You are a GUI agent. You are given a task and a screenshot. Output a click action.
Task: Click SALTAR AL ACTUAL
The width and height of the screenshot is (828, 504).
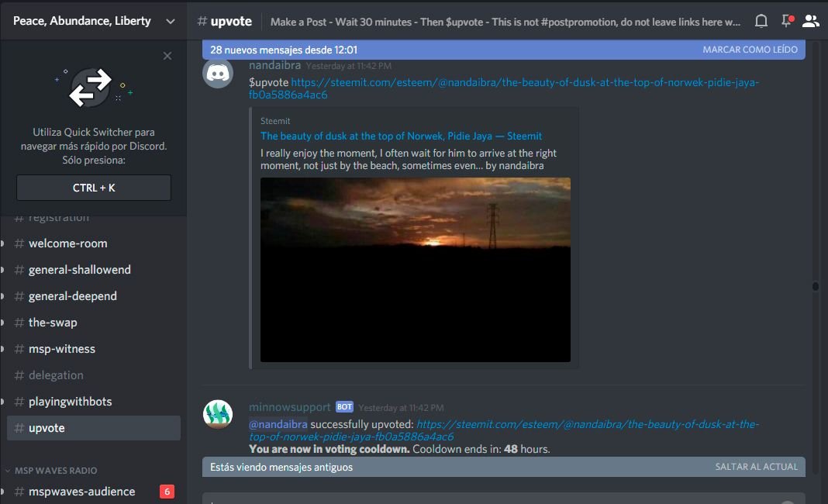(756, 467)
